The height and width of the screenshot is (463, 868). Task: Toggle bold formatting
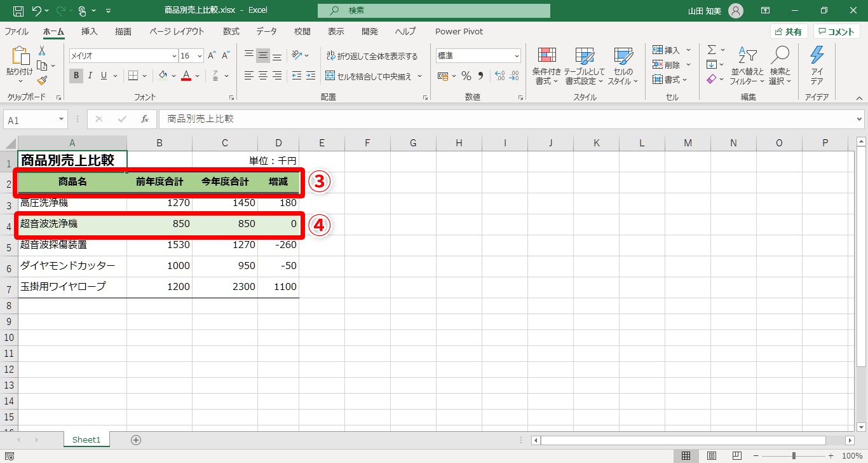click(76, 76)
